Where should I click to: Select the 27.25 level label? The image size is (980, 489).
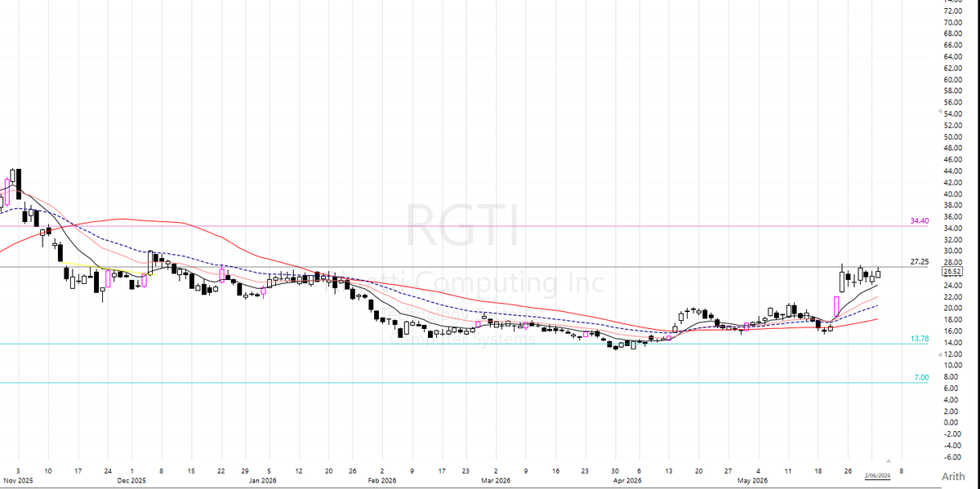click(x=919, y=262)
